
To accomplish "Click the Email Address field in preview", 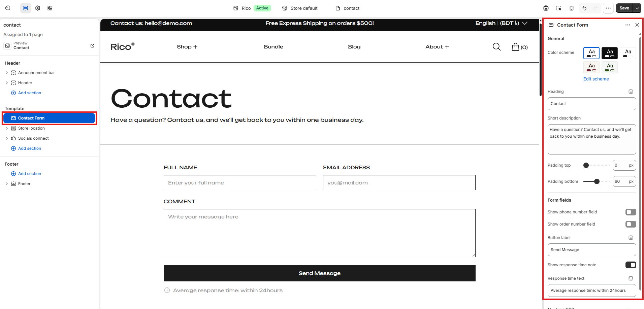I will pos(399,183).
